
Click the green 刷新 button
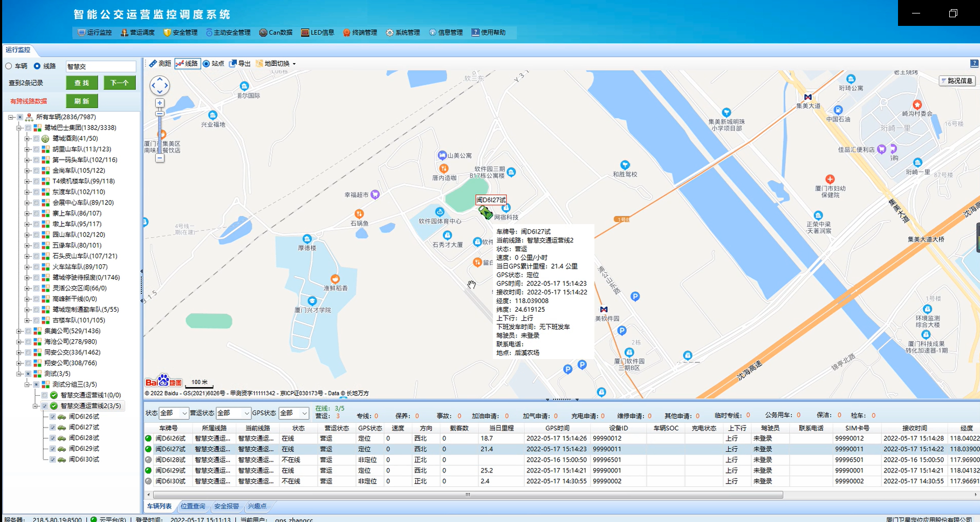(82, 101)
